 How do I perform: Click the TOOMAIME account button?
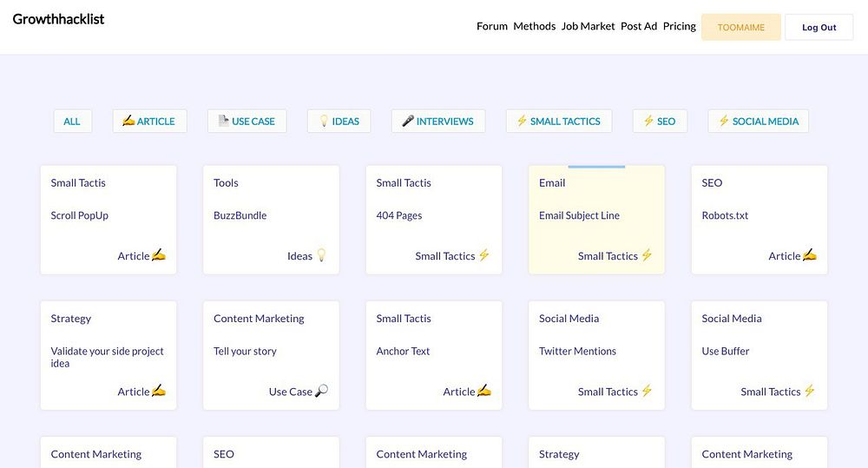[741, 27]
